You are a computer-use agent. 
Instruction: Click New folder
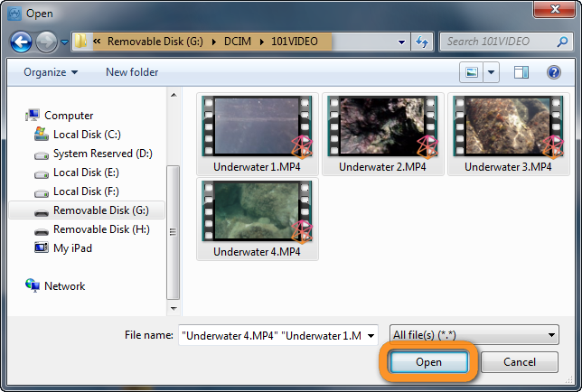[132, 72]
